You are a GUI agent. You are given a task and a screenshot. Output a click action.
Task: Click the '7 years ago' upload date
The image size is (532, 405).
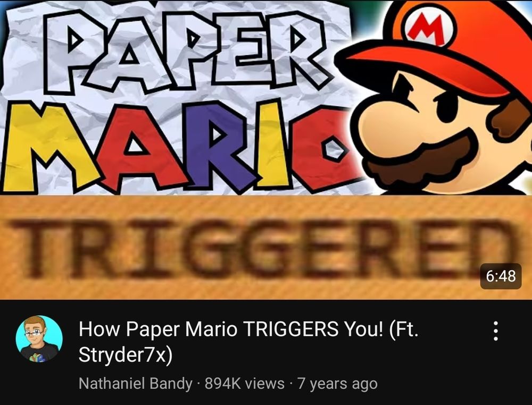click(338, 384)
